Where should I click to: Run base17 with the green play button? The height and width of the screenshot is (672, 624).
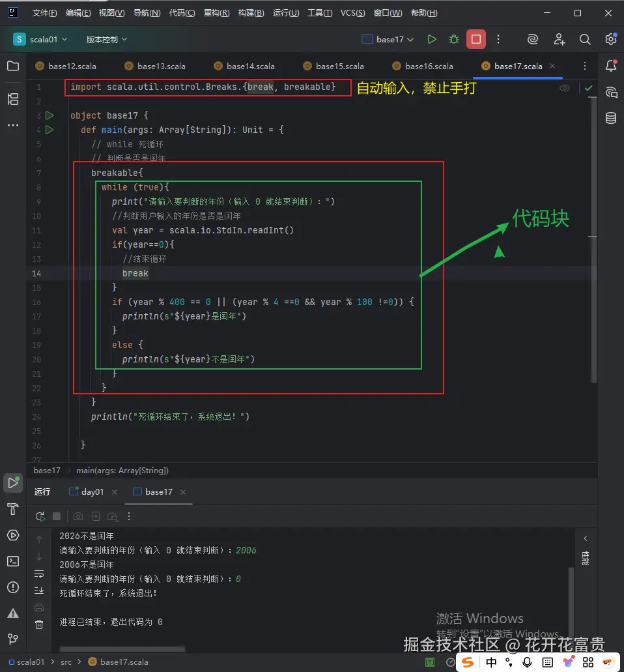tap(432, 39)
